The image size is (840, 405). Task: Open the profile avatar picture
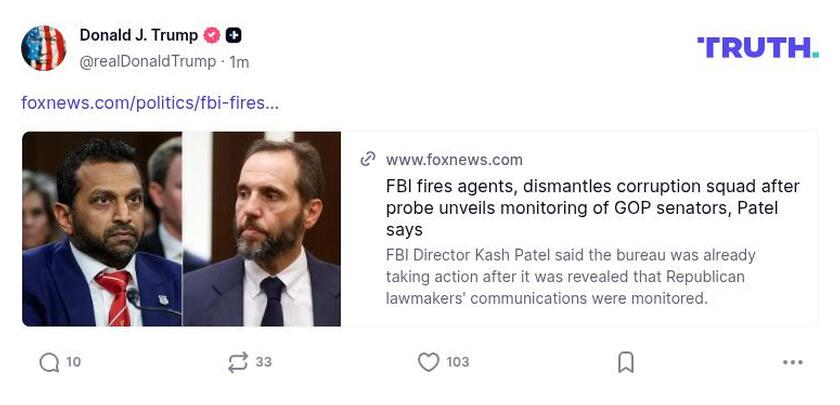(44, 48)
